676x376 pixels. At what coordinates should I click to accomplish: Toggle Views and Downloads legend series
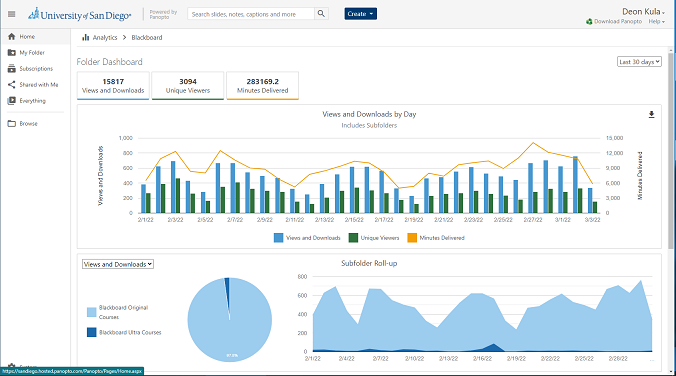(x=307, y=238)
